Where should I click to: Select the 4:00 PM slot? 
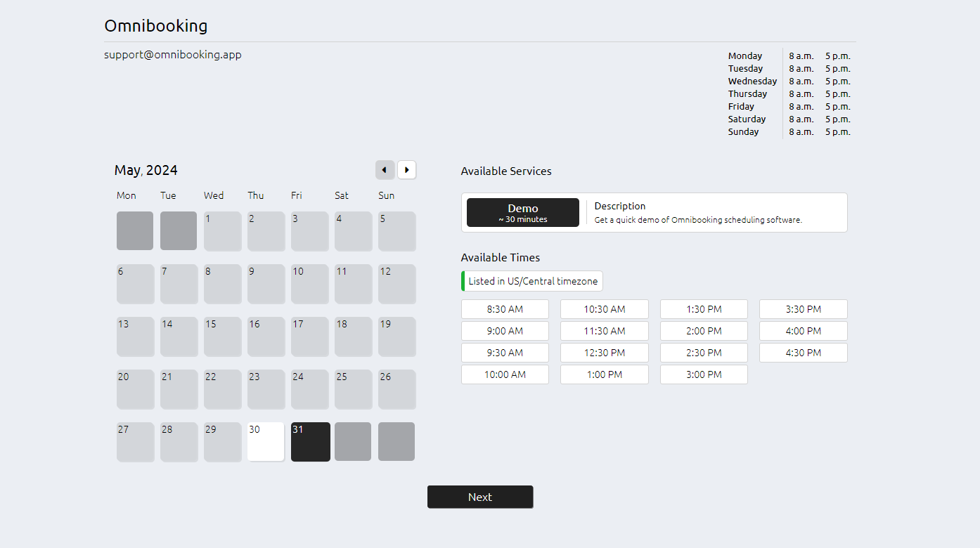(804, 331)
